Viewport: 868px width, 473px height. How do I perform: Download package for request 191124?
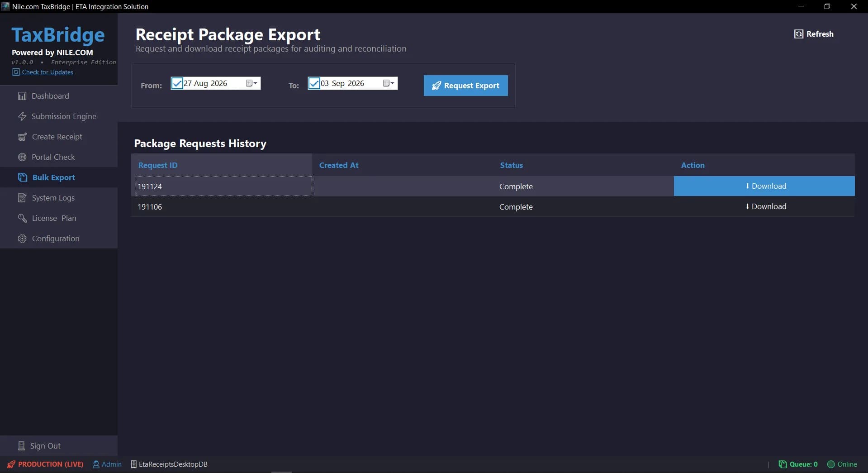pyautogui.click(x=764, y=186)
